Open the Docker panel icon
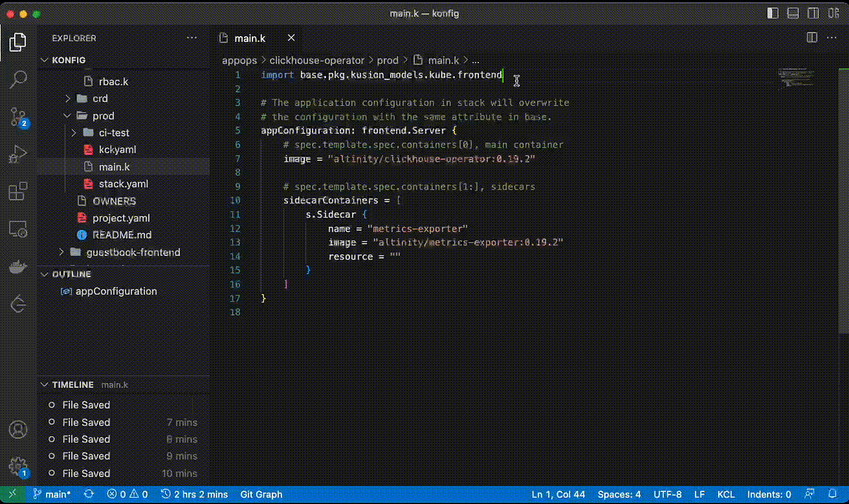849x504 pixels. [18, 266]
